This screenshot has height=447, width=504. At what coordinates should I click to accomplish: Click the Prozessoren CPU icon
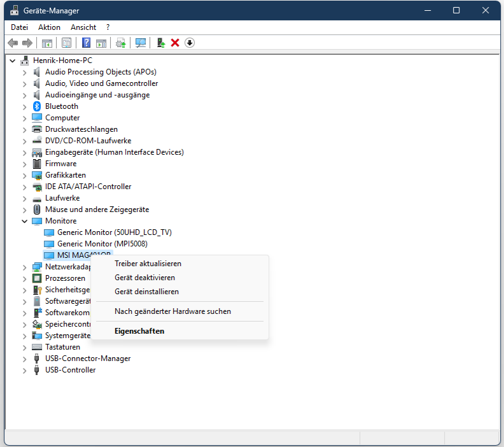(x=37, y=278)
